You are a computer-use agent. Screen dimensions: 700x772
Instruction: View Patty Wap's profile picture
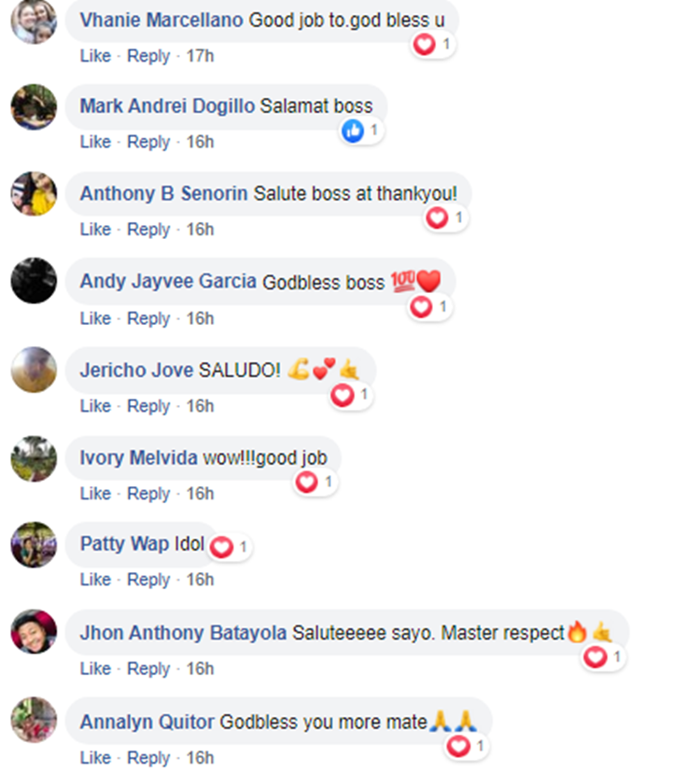pos(34,544)
